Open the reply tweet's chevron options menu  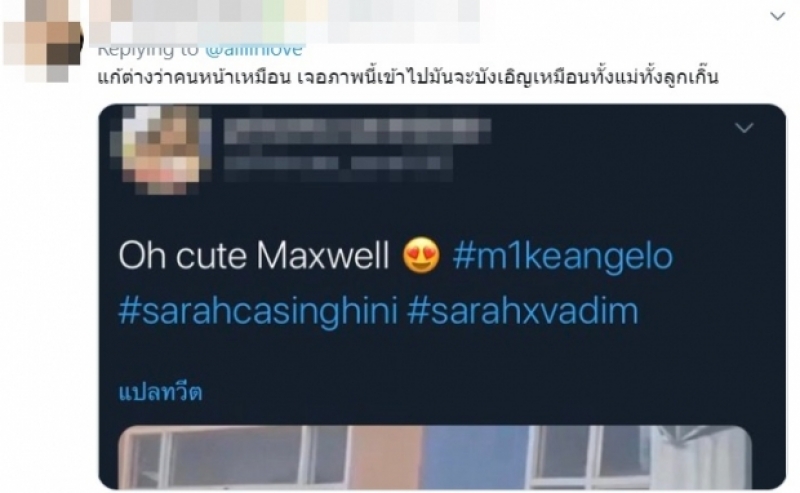[777, 16]
